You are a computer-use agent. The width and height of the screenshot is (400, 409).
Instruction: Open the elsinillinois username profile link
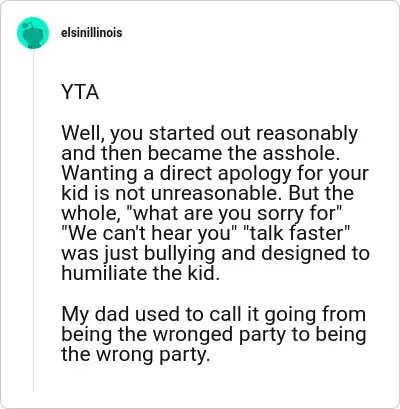tap(92, 33)
